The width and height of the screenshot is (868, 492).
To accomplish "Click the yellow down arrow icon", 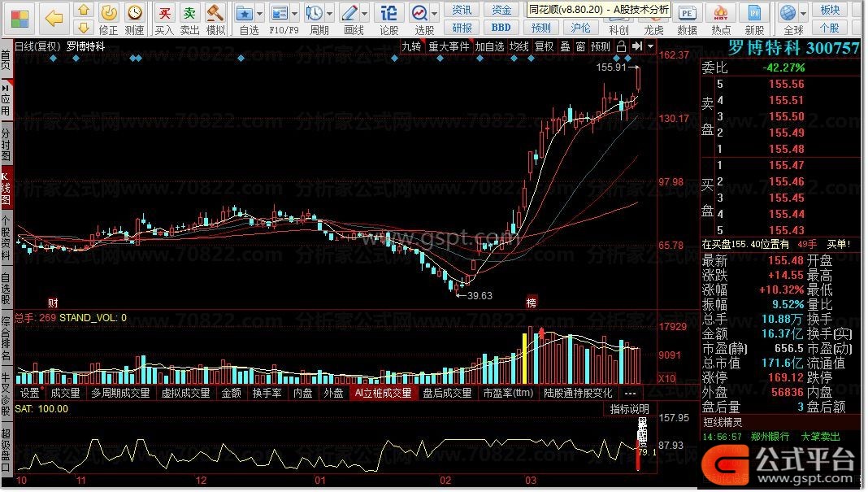I will [83, 27].
